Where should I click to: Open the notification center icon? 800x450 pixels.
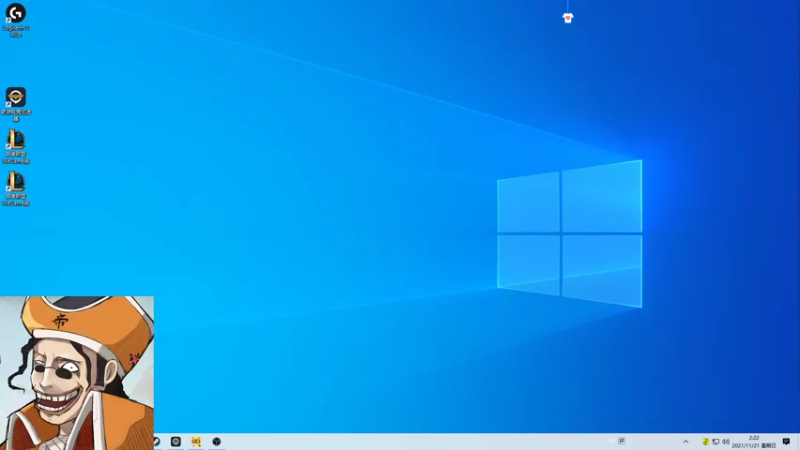click(x=786, y=442)
